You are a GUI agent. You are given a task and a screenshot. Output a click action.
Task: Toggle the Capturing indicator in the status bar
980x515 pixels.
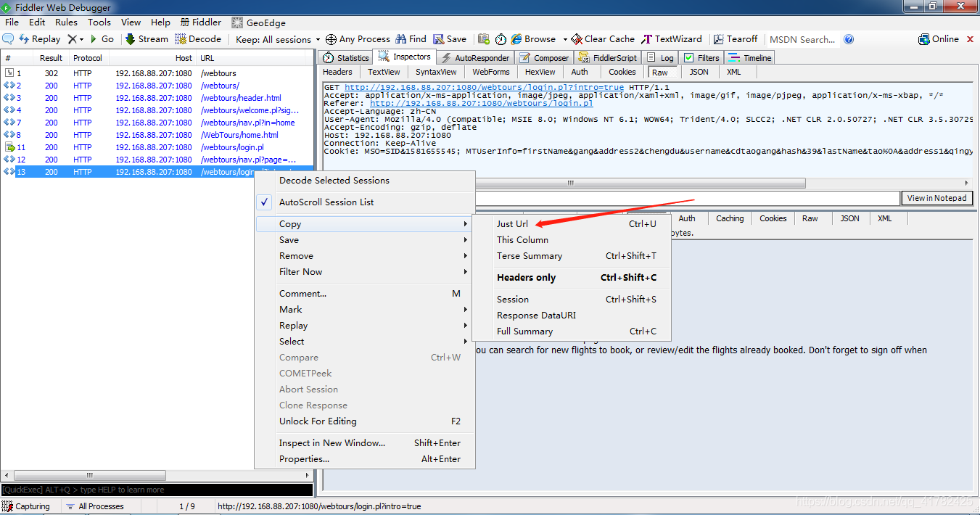click(x=27, y=506)
